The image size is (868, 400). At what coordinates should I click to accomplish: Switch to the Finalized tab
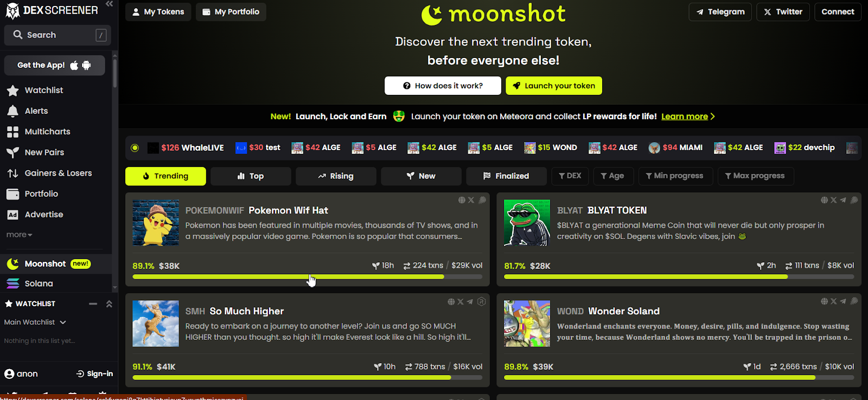tap(506, 176)
